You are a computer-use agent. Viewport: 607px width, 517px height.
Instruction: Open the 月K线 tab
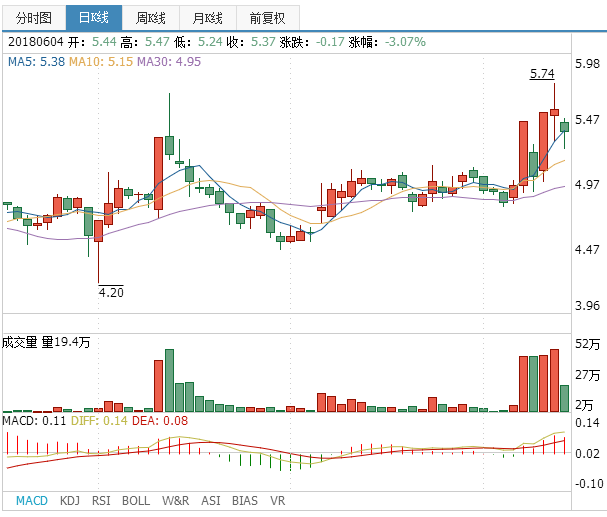click(208, 18)
